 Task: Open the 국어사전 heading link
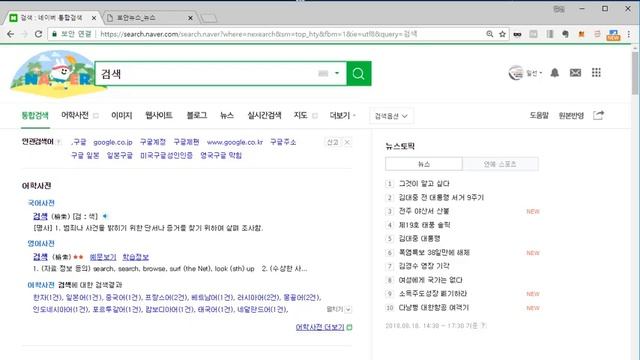pyautogui.click(x=41, y=203)
